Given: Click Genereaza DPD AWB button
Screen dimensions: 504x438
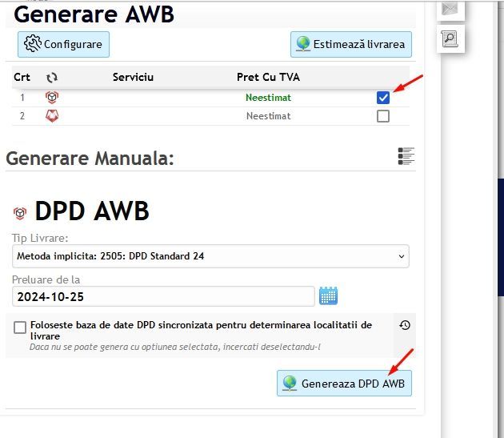Looking at the screenshot, I should click(x=344, y=384).
